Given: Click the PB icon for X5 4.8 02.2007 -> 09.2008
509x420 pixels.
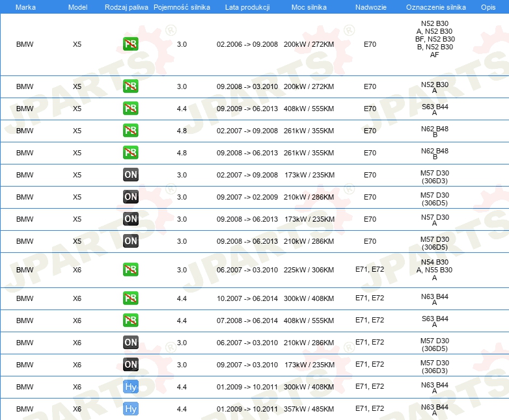Looking at the screenshot, I should [130, 131].
